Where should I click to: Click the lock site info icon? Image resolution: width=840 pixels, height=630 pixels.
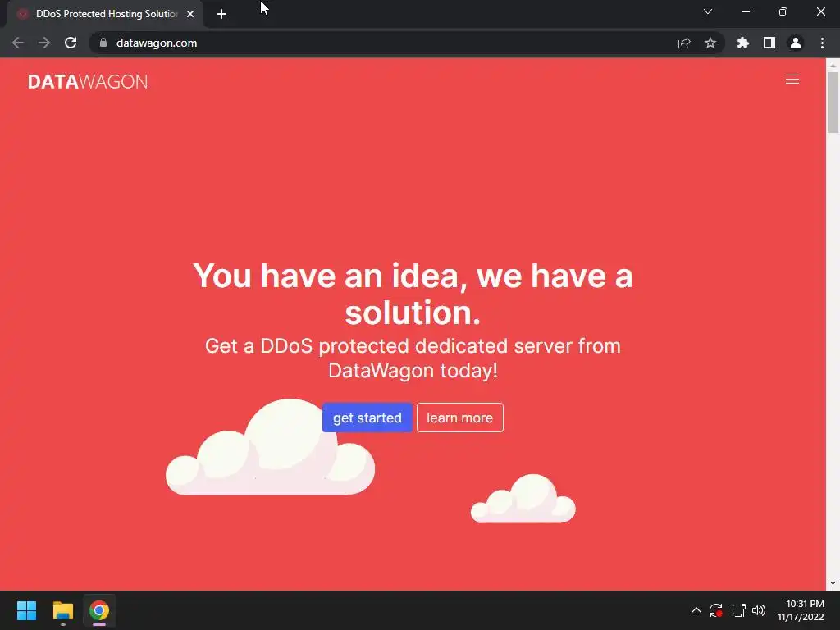click(x=103, y=43)
